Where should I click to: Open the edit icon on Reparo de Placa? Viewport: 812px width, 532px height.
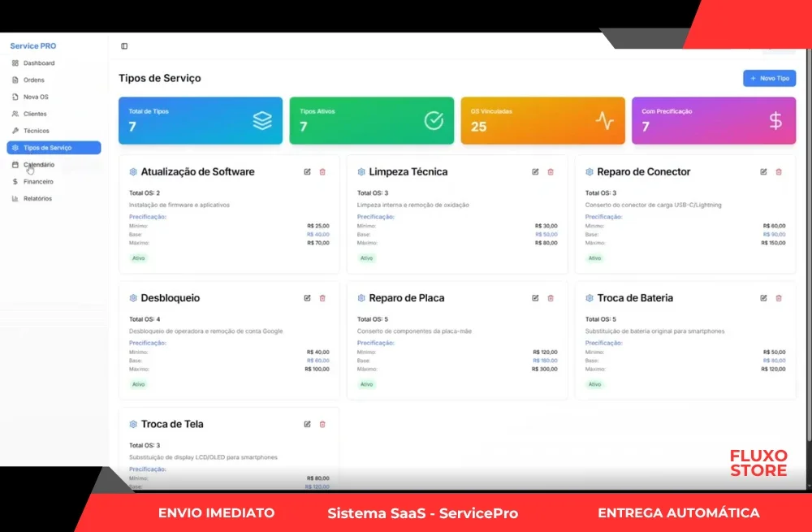click(x=535, y=298)
